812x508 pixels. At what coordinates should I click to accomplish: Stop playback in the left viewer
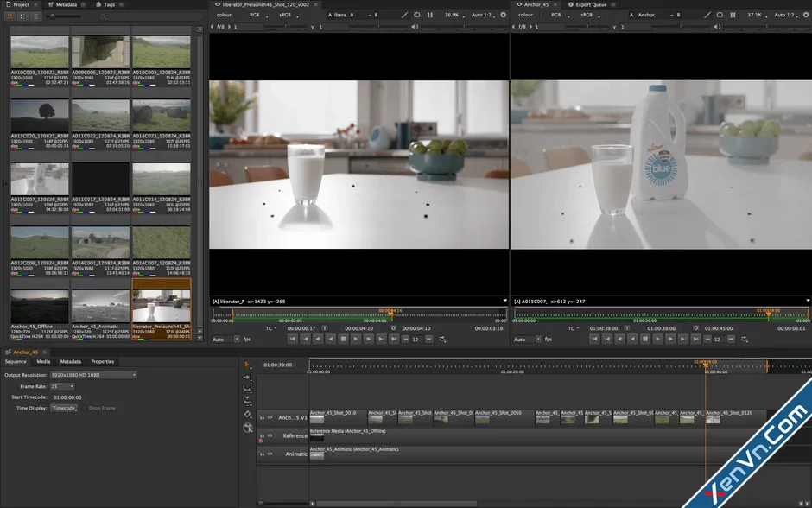(343, 340)
